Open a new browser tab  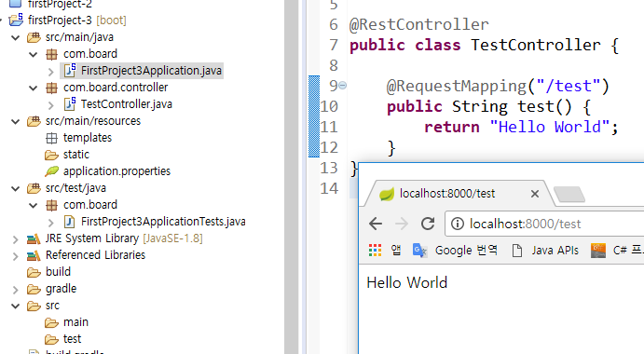click(569, 195)
